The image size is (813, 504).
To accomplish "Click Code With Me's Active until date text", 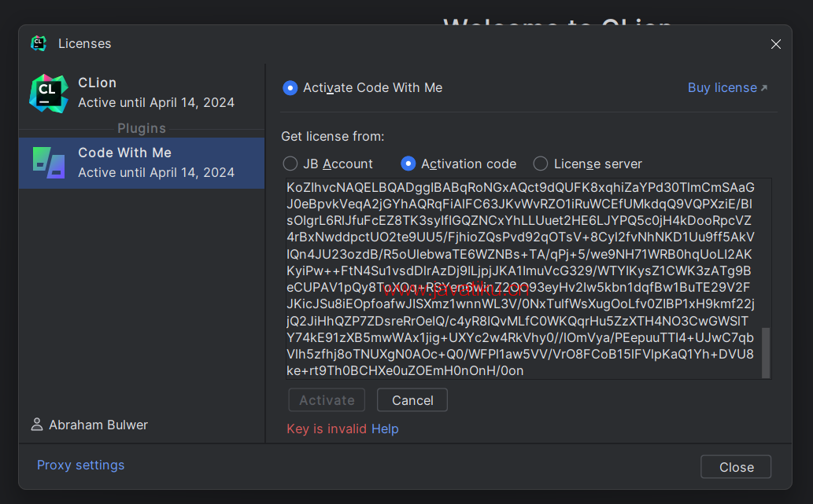I will pos(156,172).
